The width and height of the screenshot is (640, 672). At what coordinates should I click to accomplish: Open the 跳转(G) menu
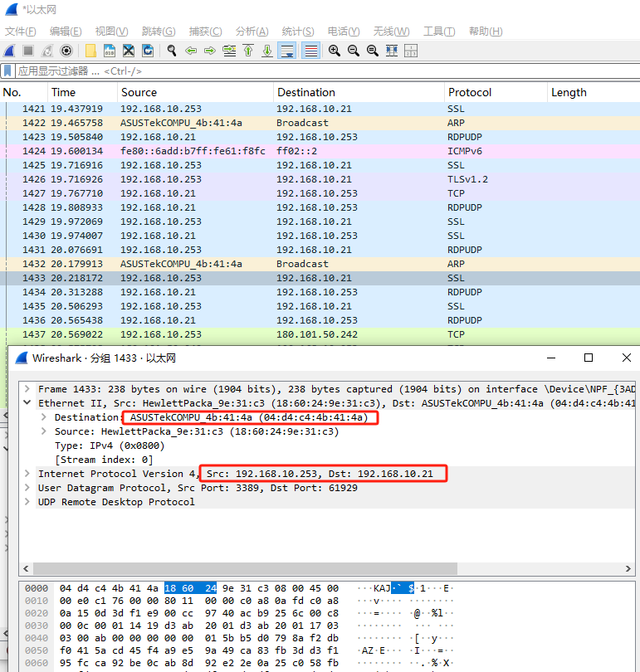pos(159,32)
